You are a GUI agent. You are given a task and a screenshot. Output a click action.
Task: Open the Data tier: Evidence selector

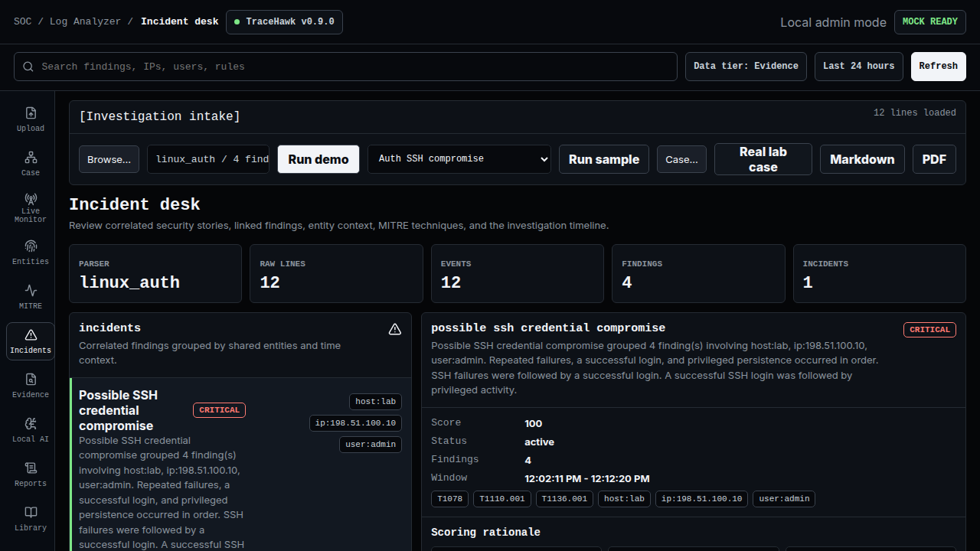pyautogui.click(x=746, y=67)
